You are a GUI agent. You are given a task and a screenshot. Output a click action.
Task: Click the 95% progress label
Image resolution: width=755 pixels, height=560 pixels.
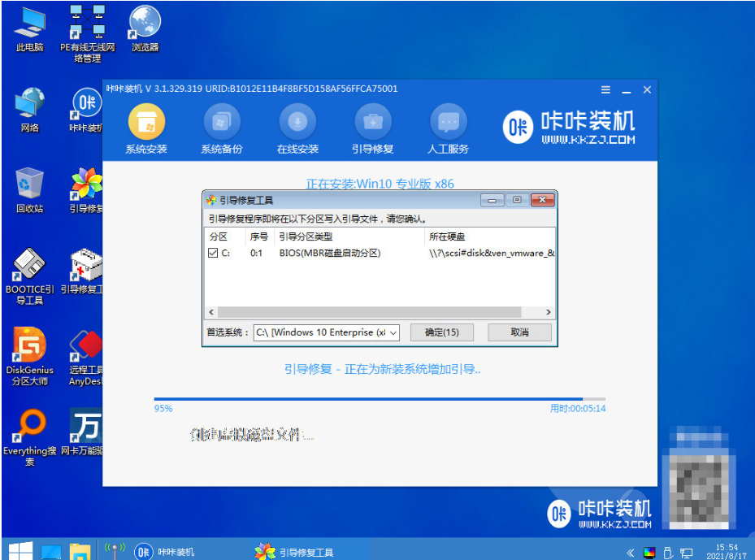coord(163,408)
